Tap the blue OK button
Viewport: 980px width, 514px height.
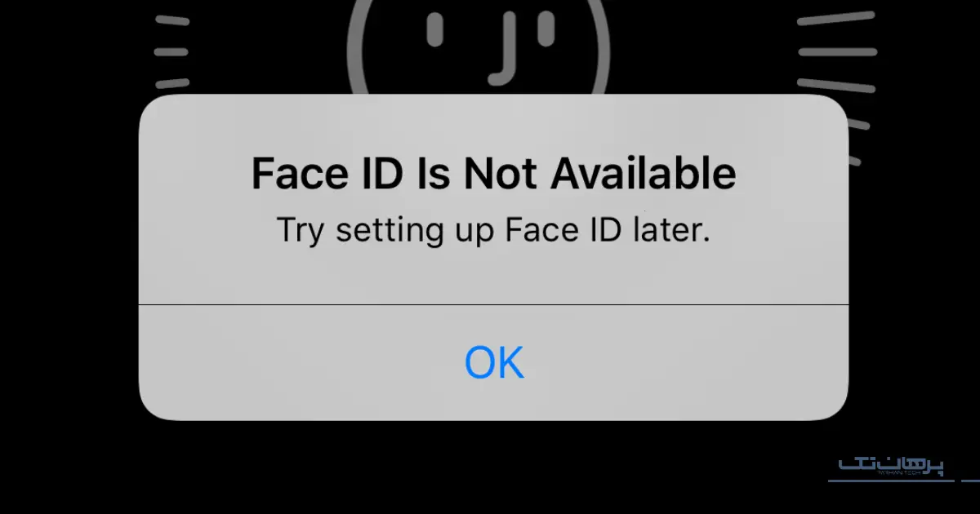coord(494,362)
